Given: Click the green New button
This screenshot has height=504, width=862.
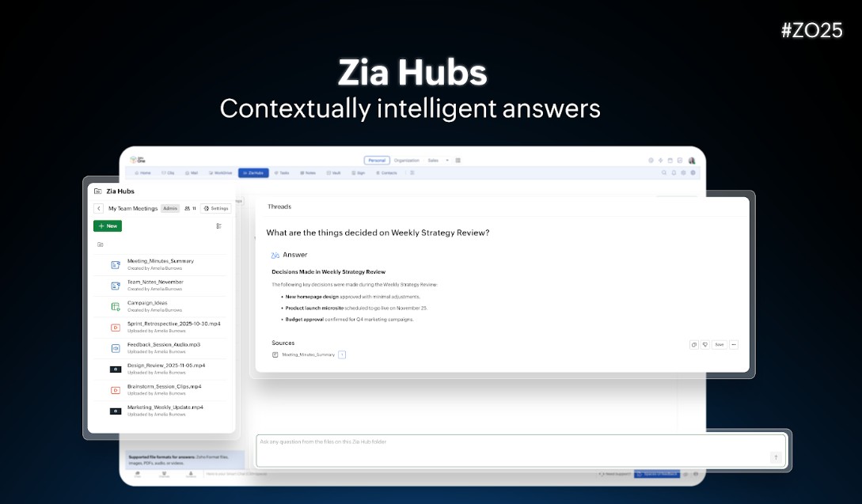Looking at the screenshot, I should (108, 226).
